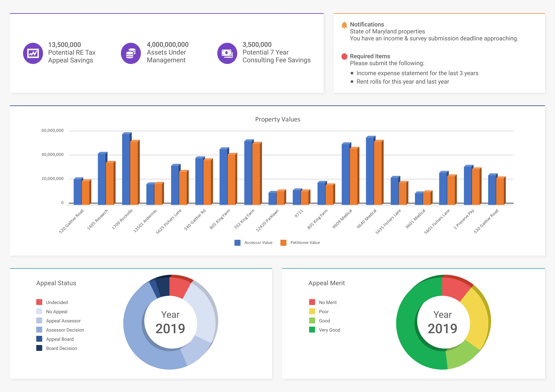The width and height of the screenshot is (555, 392).
Task: Click the Assessor Decision legend swatch
Action: click(x=39, y=330)
